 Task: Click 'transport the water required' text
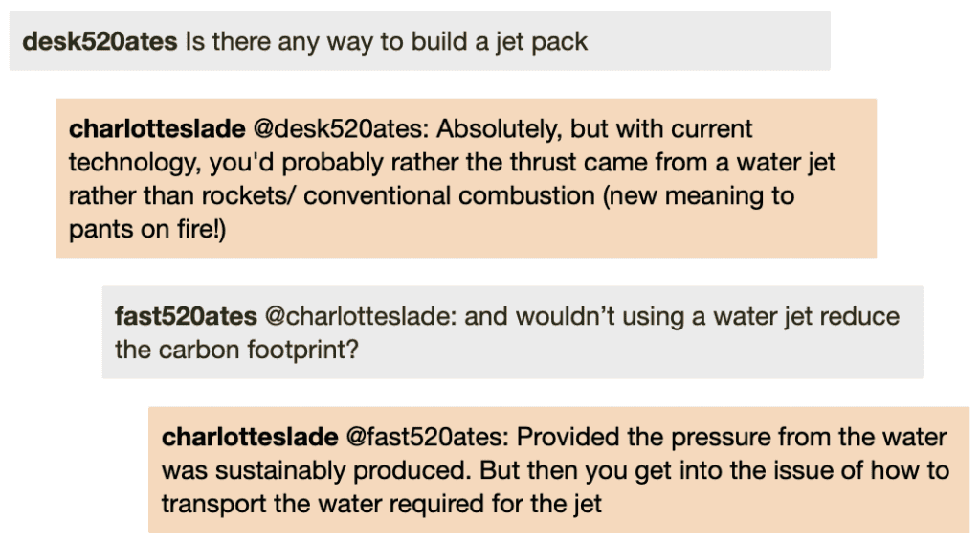pos(323,504)
